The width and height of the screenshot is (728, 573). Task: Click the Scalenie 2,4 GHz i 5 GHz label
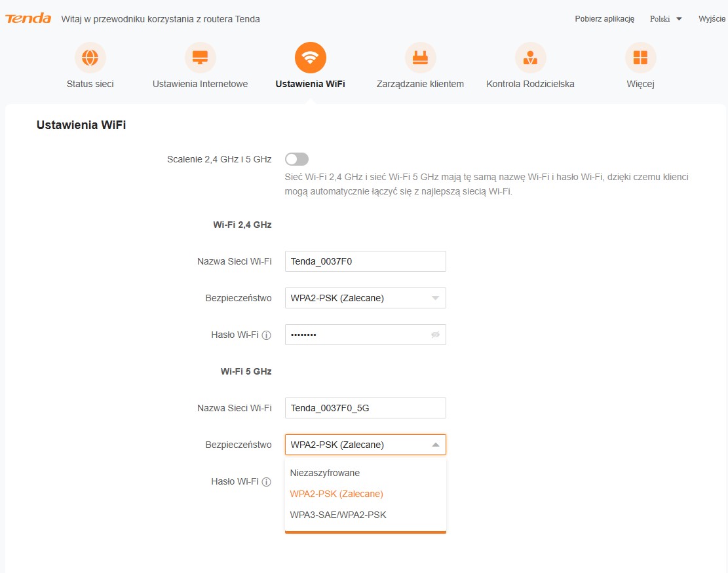pos(219,159)
